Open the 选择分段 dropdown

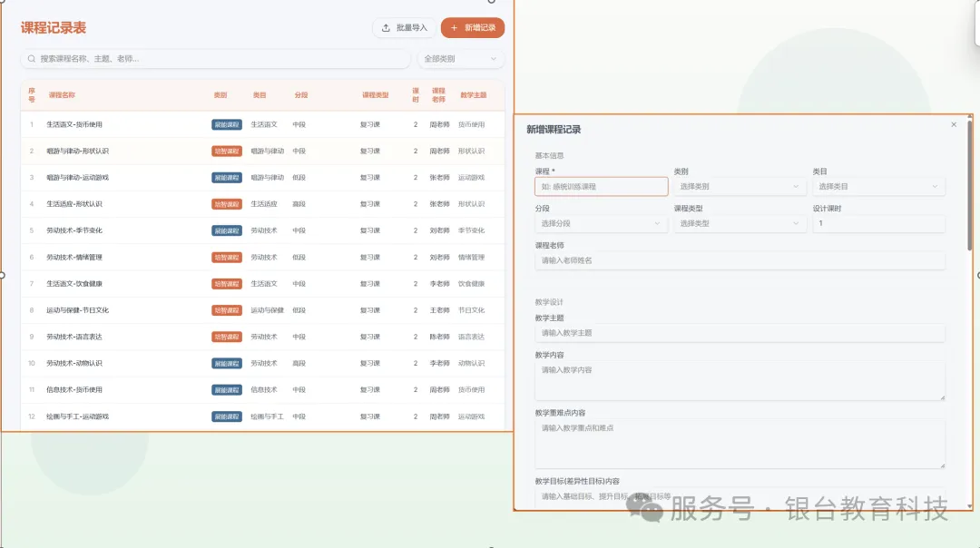coord(602,223)
